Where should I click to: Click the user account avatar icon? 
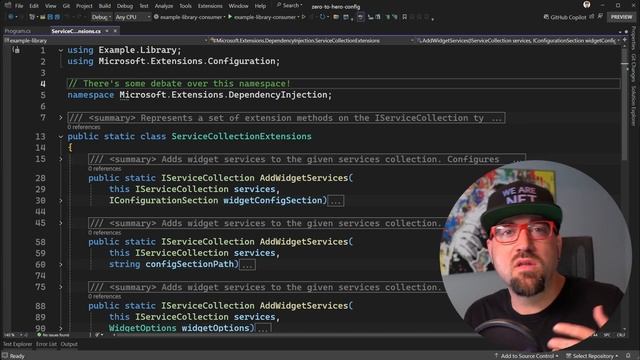587,5
